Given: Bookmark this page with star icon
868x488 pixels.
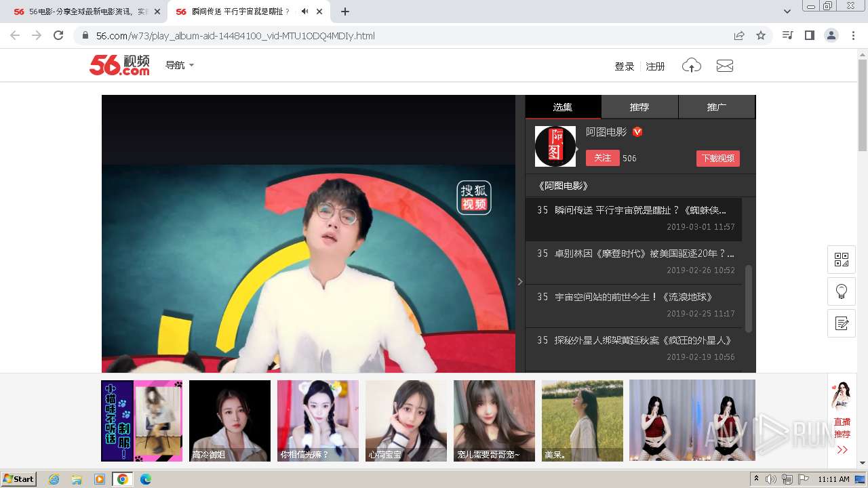Looking at the screenshot, I should point(761,35).
